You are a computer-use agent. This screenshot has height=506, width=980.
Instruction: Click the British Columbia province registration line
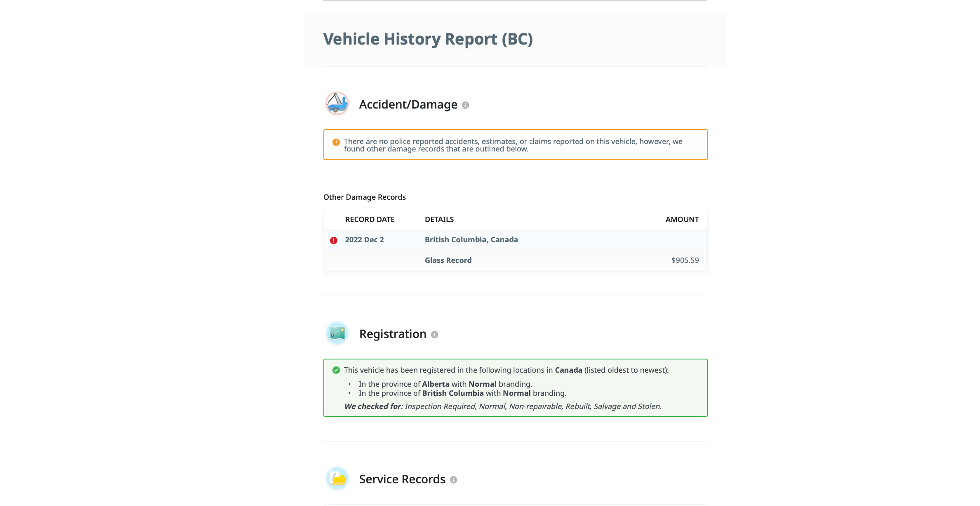(462, 393)
